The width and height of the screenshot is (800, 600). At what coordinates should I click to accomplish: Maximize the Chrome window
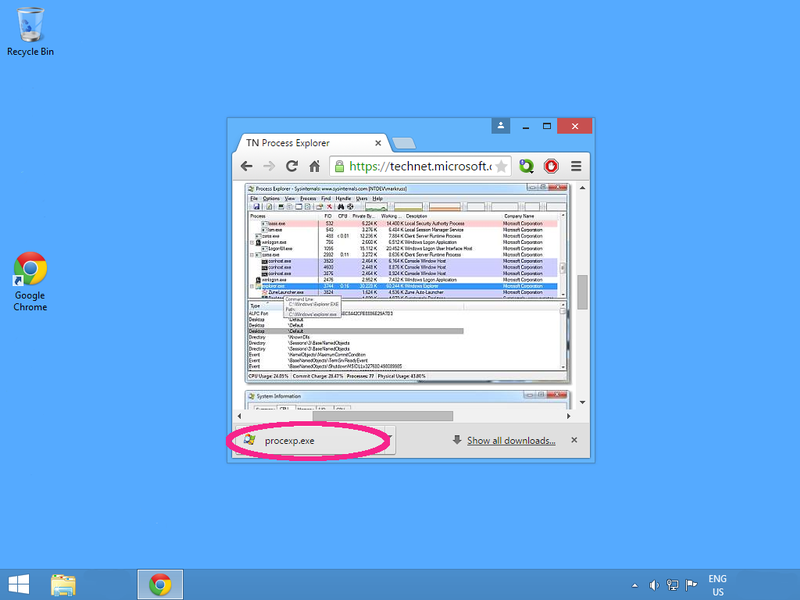coord(546,126)
